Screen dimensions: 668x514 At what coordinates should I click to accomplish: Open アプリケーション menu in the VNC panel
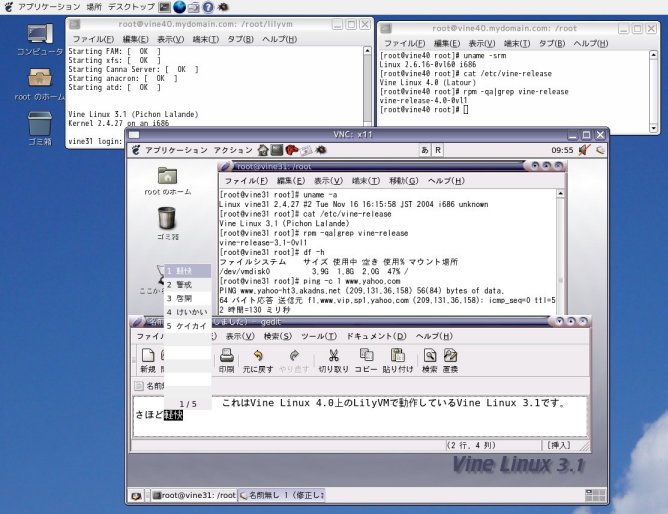tap(176, 150)
